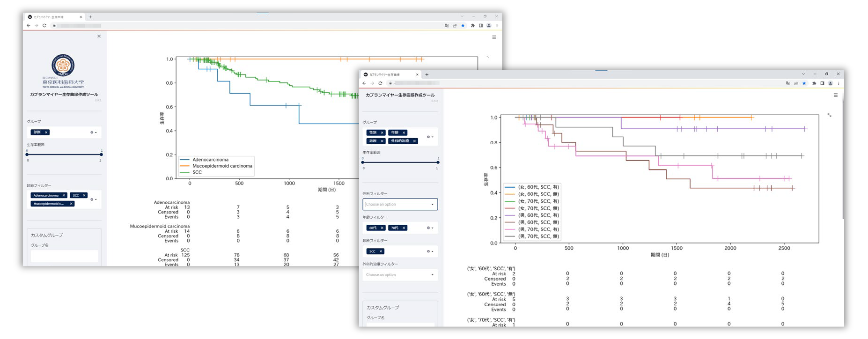Click right handle of 生存率範囲 slider, front window
868x339 pixels.
click(x=438, y=162)
